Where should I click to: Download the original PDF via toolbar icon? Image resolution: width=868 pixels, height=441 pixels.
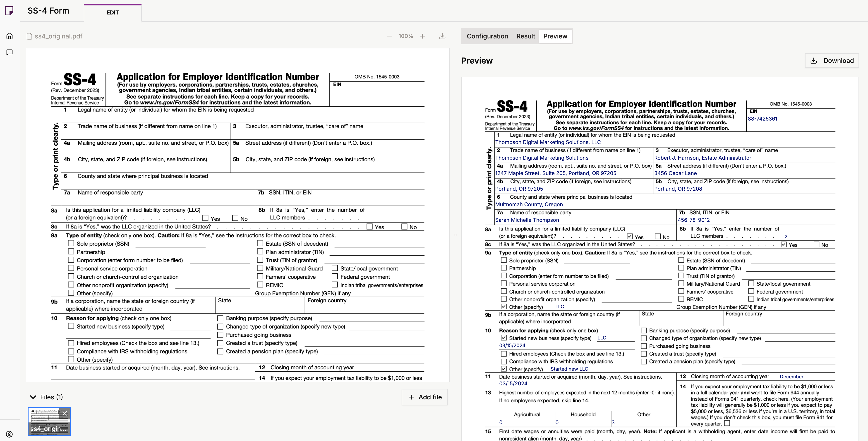pos(442,36)
